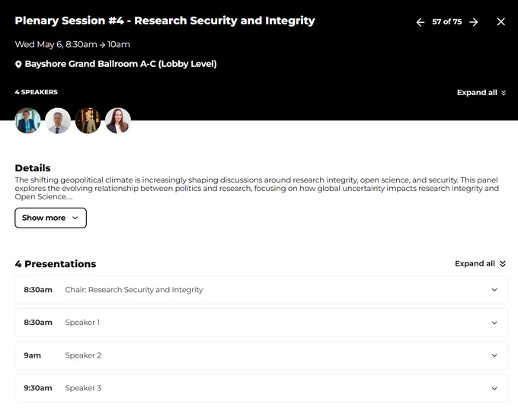Click Show more under Details
The image size is (518, 420).
50,218
